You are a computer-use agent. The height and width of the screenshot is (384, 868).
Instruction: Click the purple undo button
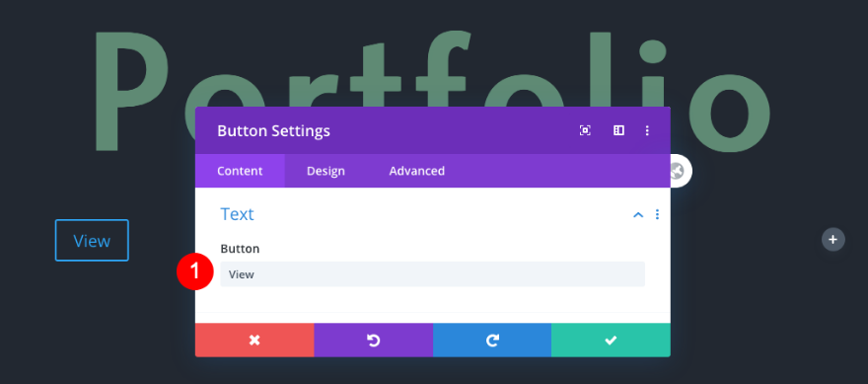[x=373, y=341]
